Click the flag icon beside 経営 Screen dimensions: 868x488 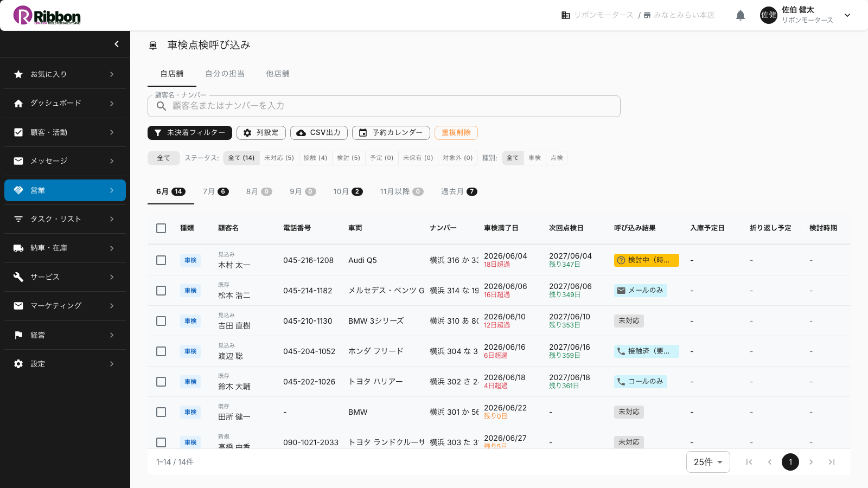click(18, 335)
